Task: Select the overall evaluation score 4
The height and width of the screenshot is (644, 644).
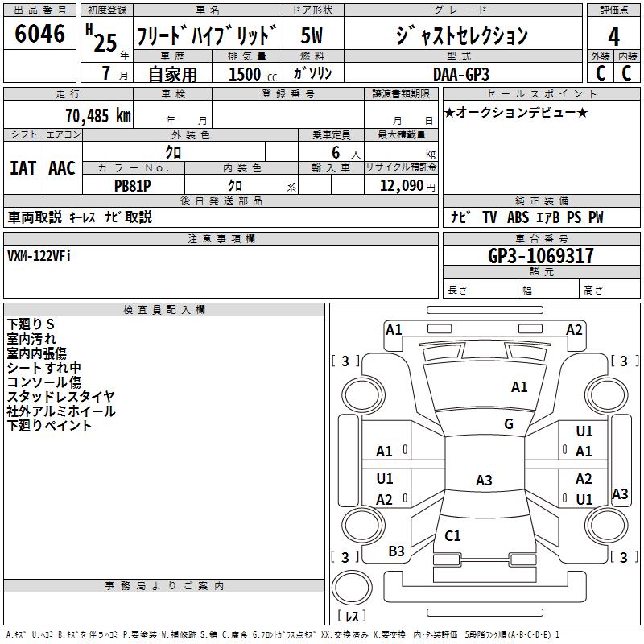Action: [x=614, y=36]
